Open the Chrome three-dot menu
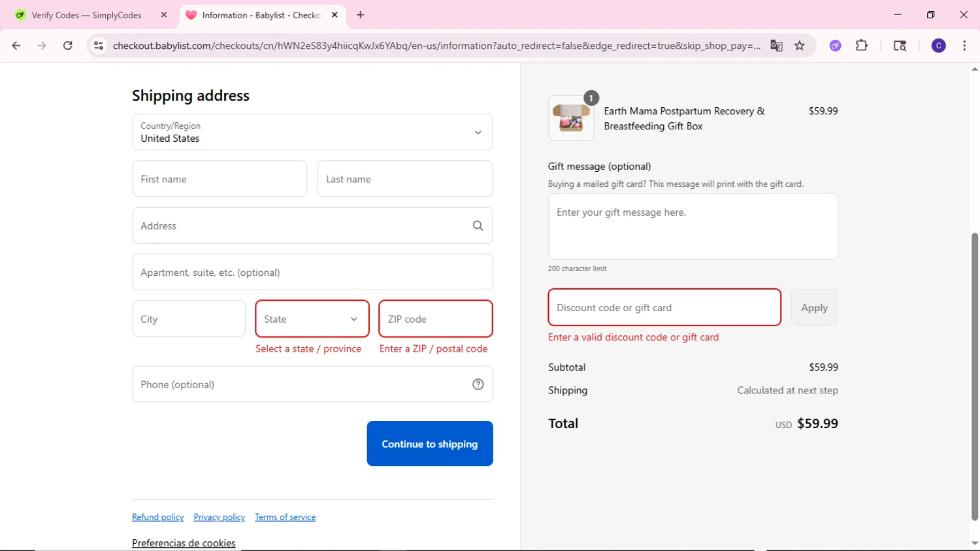This screenshot has width=980, height=551. (964, 46)
